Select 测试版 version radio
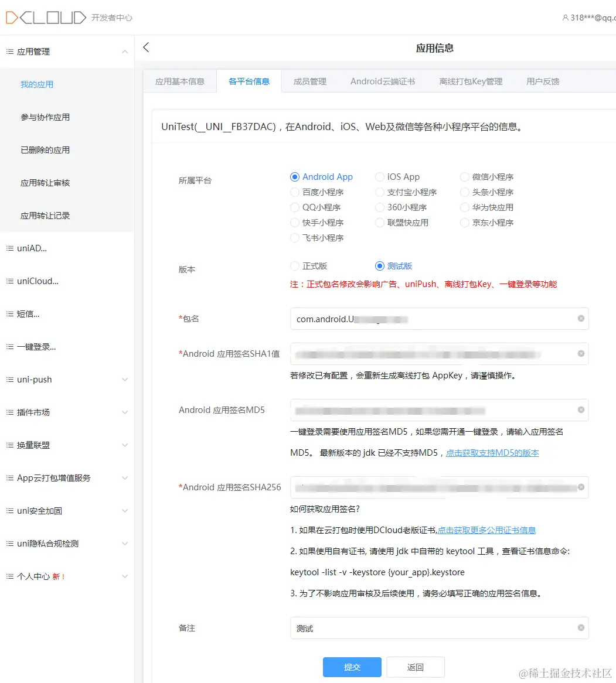The height and width of the screenshot is (683, 616). (x=380, y=266)
